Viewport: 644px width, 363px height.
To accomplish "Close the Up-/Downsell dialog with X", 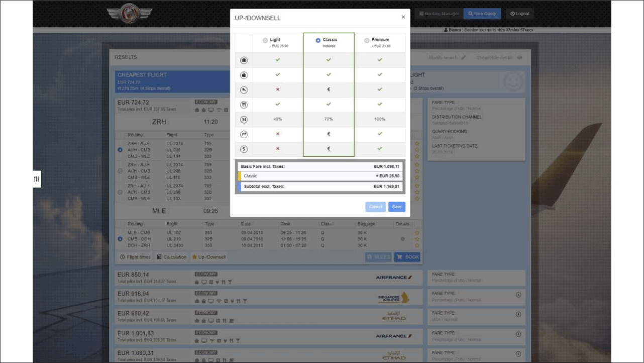I will [403, 17].
